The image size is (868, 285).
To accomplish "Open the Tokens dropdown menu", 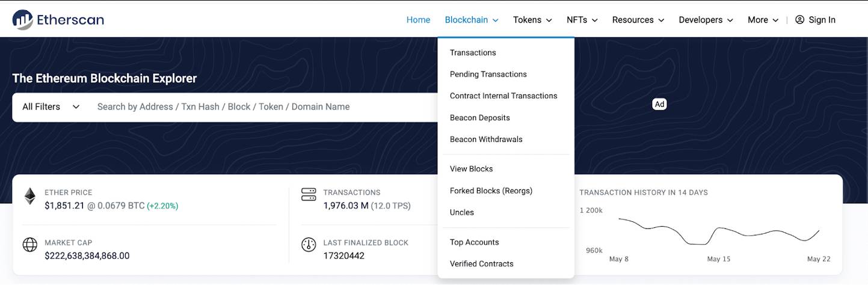I will point(532,20).
